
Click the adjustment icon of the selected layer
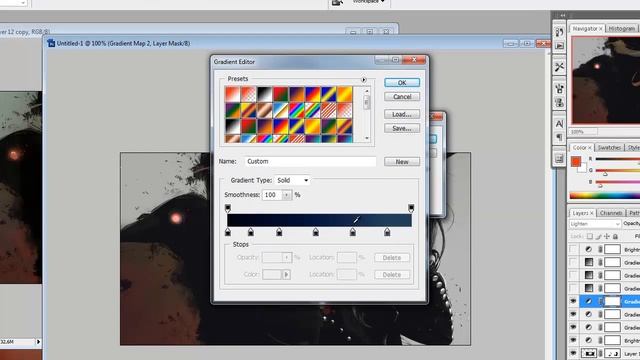point(588,301)
